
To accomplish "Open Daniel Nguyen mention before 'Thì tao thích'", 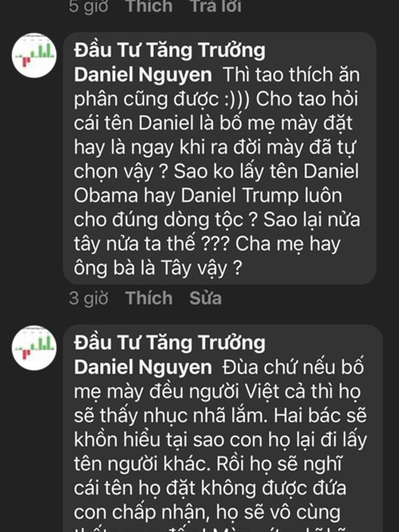I will click(x=143, y=75).
